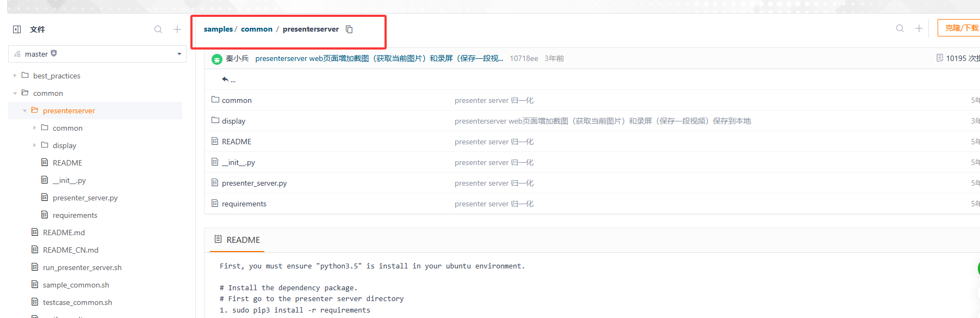980x318 pixels.
Task: Click the 文件 sidebar title
Action: (x=38, y=29)
